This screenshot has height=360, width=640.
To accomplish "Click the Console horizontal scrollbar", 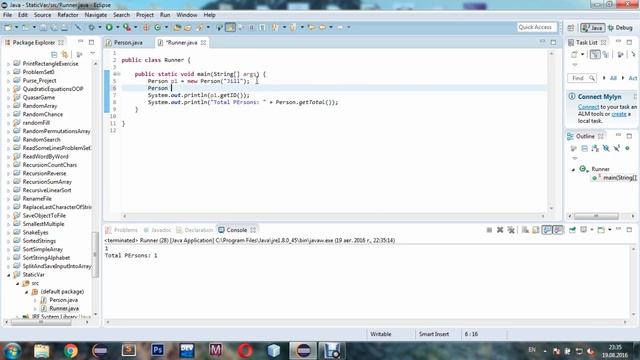I will pos(366,322).
